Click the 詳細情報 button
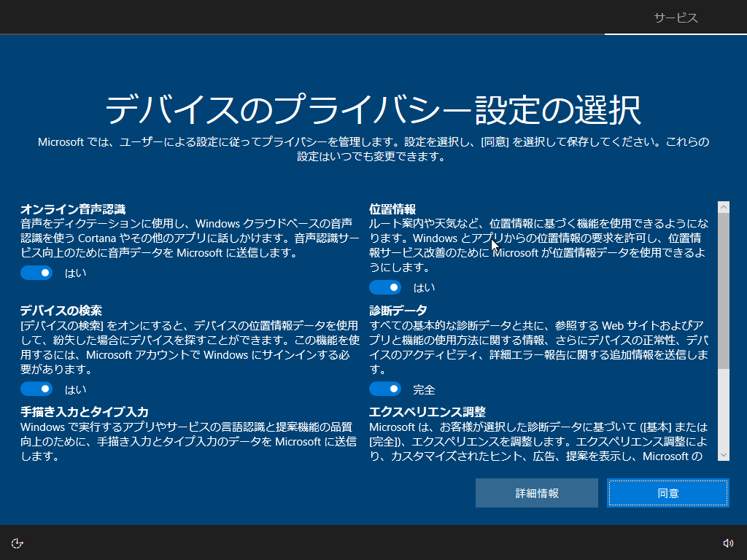The image size is (747, 560). click(x=537, y=493)
